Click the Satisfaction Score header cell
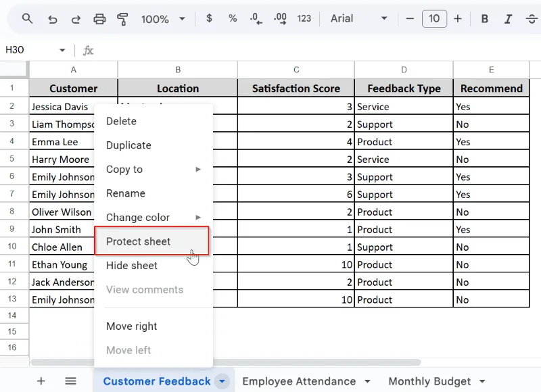541x392 pixels. (296, 89)
